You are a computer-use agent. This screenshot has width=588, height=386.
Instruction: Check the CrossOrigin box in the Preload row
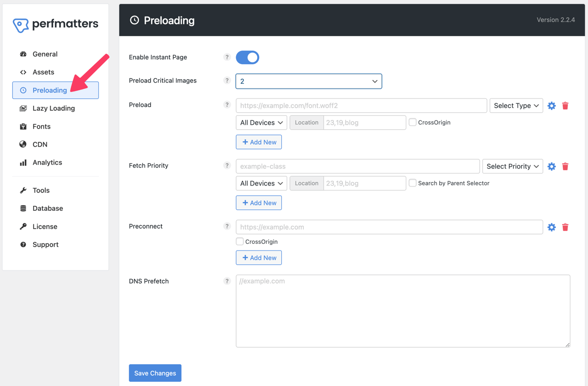pyautogui.click(x=413, y=122)
